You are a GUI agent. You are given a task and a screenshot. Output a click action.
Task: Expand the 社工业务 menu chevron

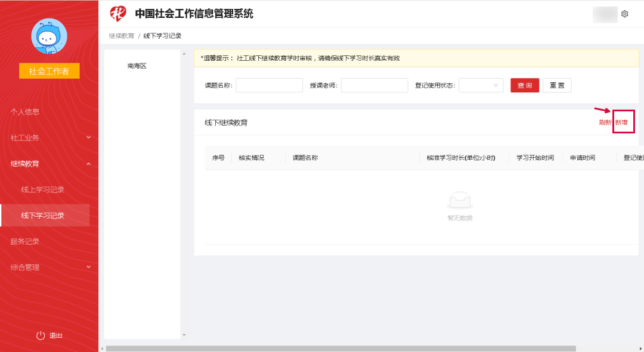pyautogui.click(x=89, y=138)
